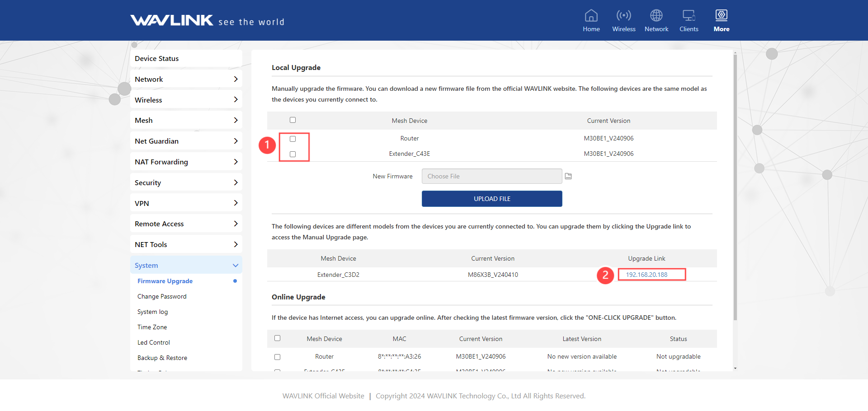This screenshot has height=411, width=868.
Task: Toggle select-all checkbox in Local Upgrade header
Action: point(292,120)
